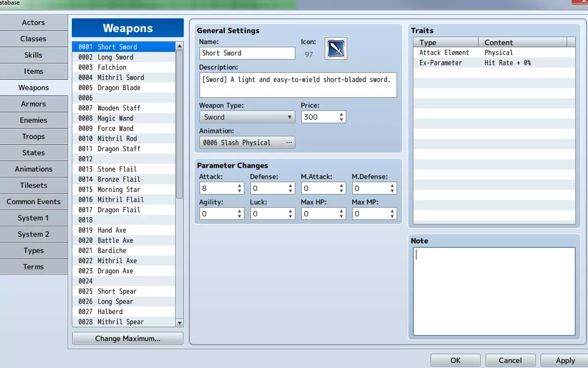
Task: Open the States tab
Action: coord(34,153)
